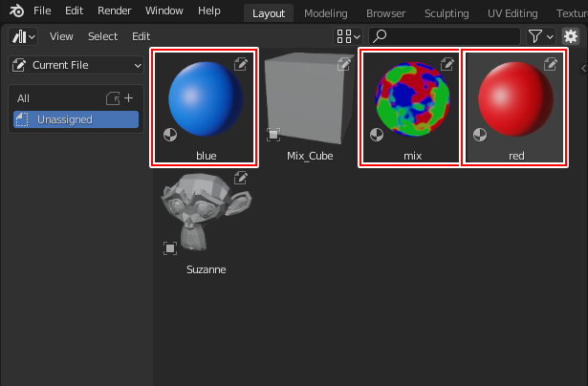Image resolution: width=588 pixels, height=386 pixels.
Task: Toggle the asset browser settings gear
Action: (571, 36)
